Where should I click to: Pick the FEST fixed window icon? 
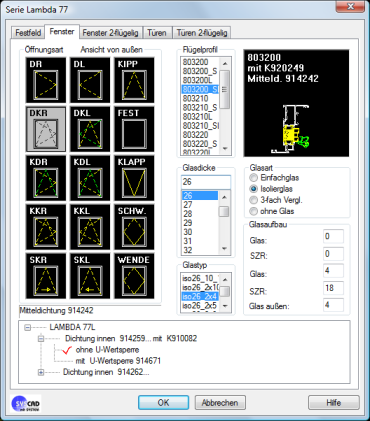[134, 129]
